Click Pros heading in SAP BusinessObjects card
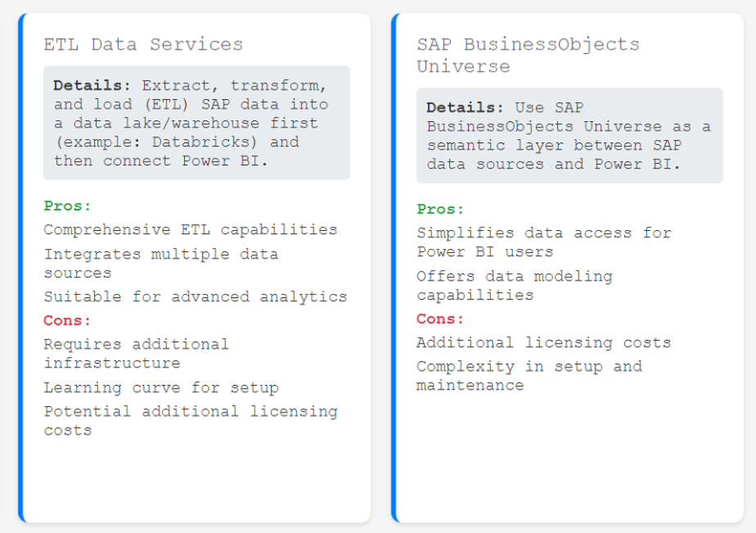Image resolution: width=756 pixels, height=533 pixels. point(440,209)
